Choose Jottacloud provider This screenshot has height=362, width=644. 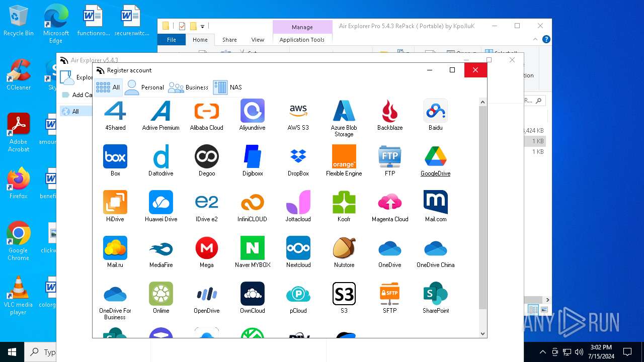pos(298,207)
